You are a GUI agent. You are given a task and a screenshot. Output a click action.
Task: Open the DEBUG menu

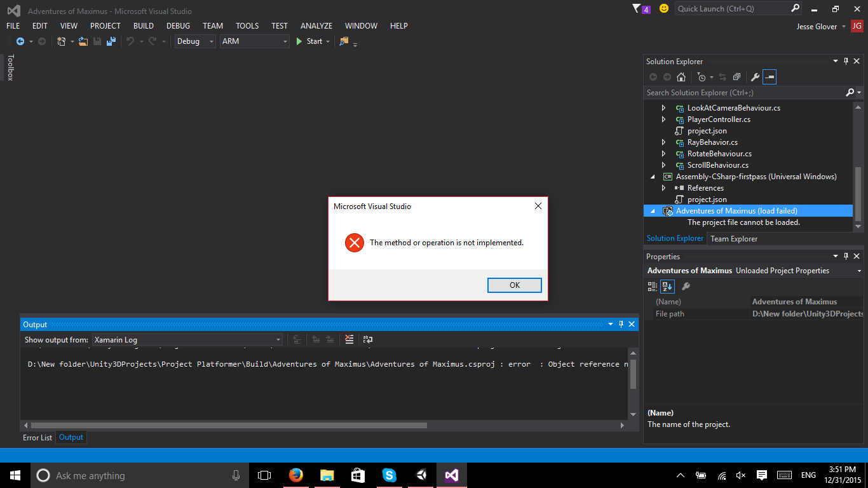(178, 26)
